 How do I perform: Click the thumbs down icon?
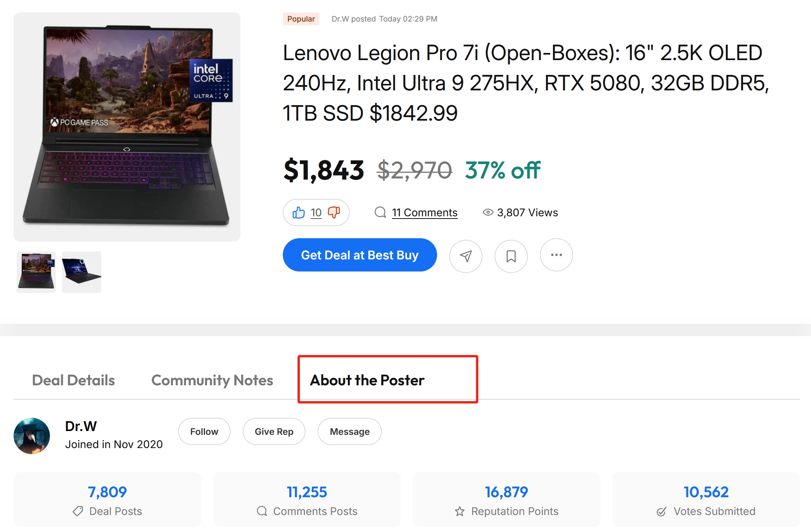coord(334,212)
